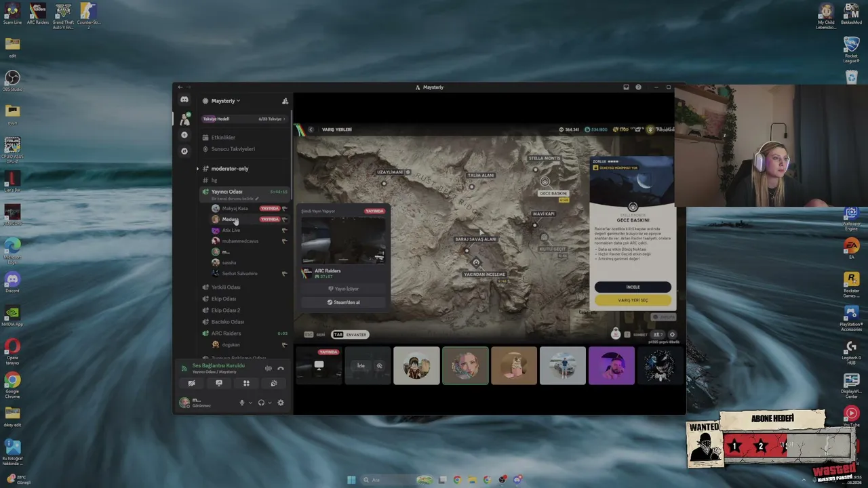This screenshot has width=868, height=488.
Task: Open Sunucu Takviyeleri in the sidebar
Action: (x=233, y=149)
